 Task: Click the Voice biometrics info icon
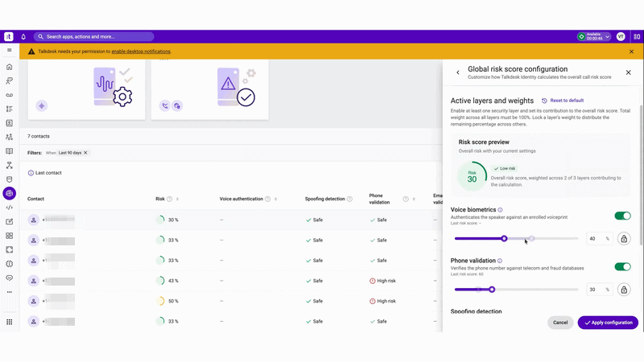point(500,210)
